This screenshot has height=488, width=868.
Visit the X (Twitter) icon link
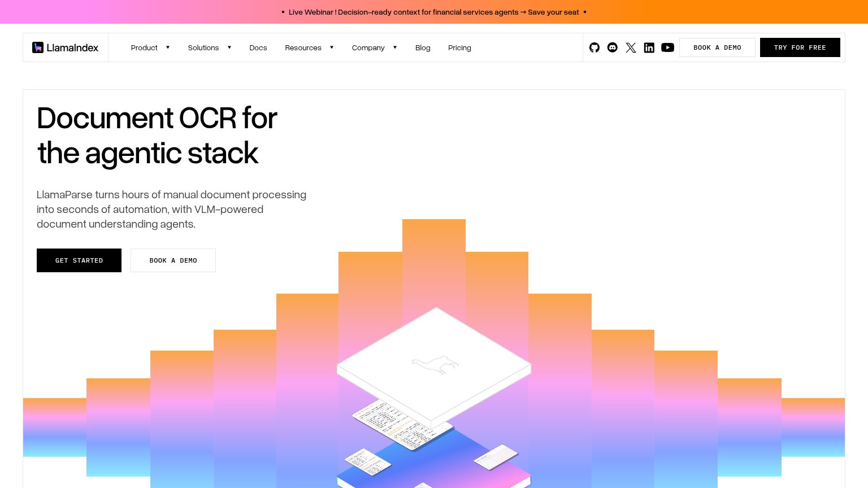click(x=631, y=47)
